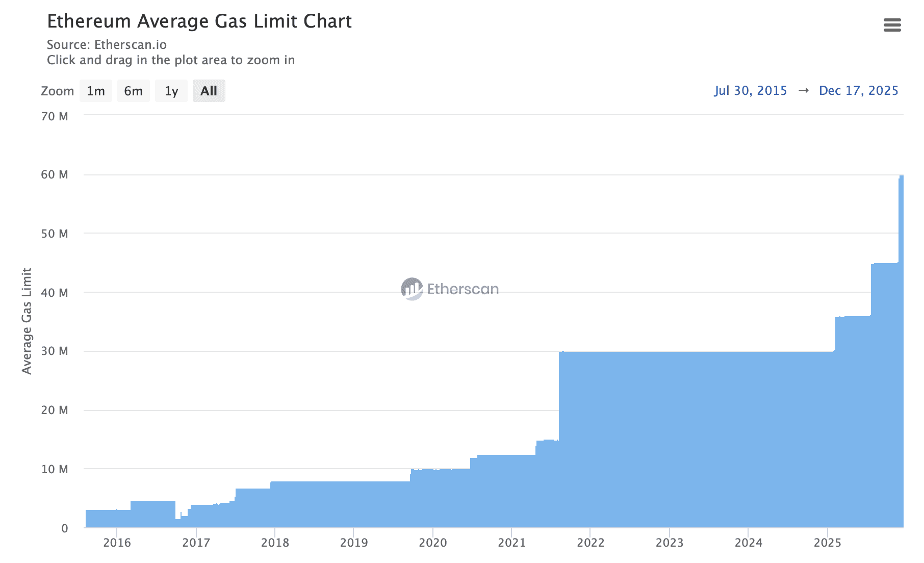The image size is (924, 563).
Task: Click the Source: Etherscan.io subtitle text
Action: (x=107, y=45)
